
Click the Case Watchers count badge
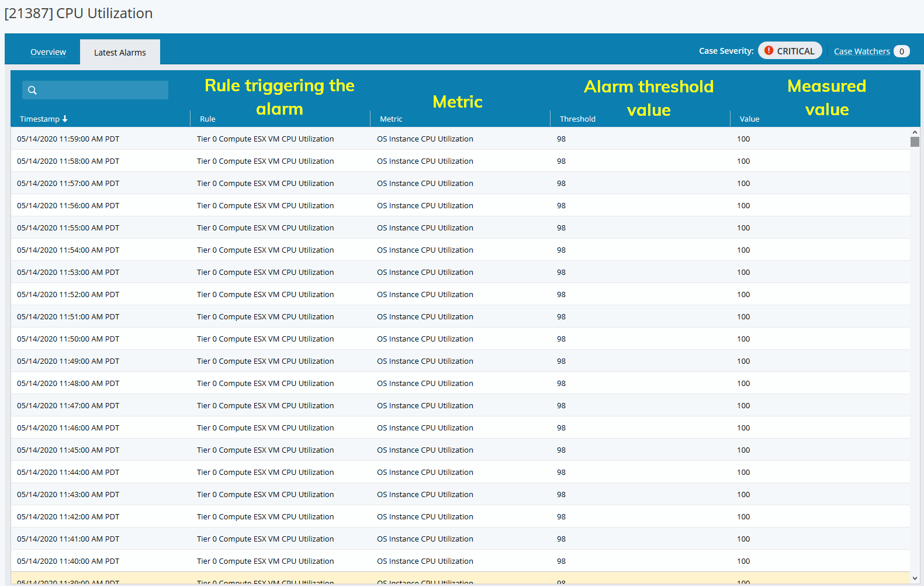902,51
